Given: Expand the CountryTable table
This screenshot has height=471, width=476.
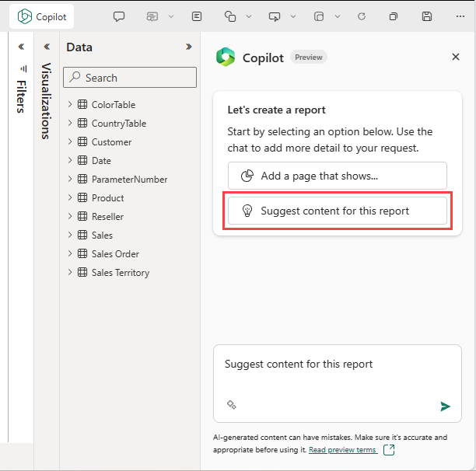Looking at the screenshot, I should tap(70, 123).
